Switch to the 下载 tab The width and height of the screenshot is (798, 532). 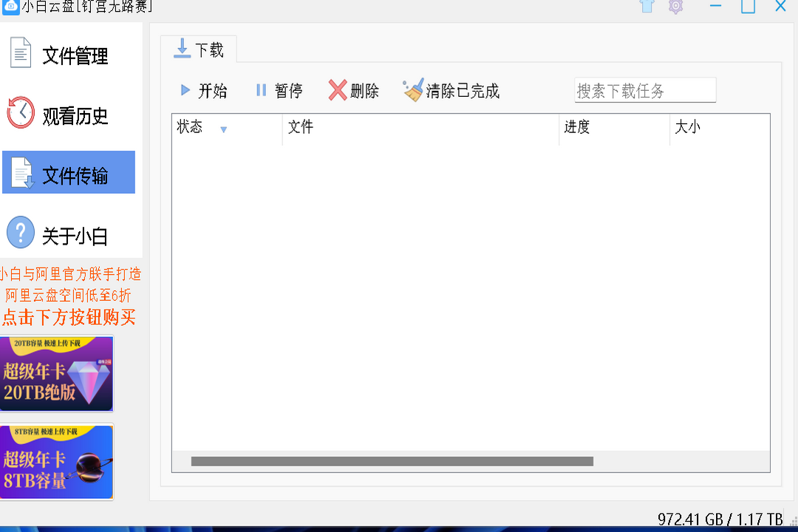coord(200,50)
